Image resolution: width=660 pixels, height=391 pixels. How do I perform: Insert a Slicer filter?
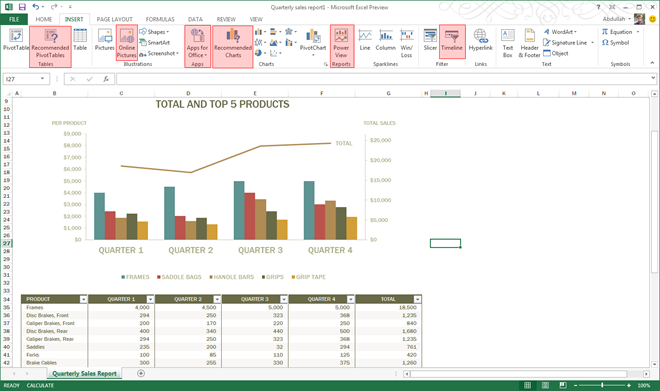(430, 40)
